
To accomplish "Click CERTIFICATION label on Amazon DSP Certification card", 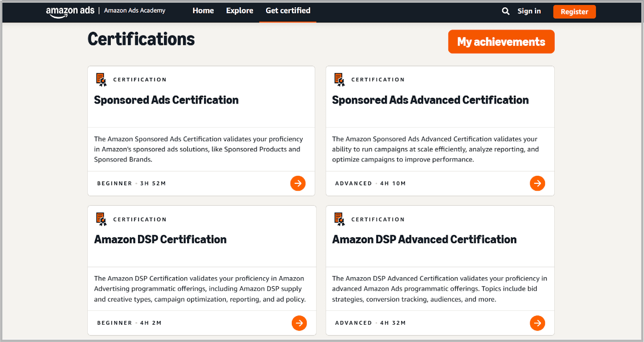I will (x=140, y=219).
